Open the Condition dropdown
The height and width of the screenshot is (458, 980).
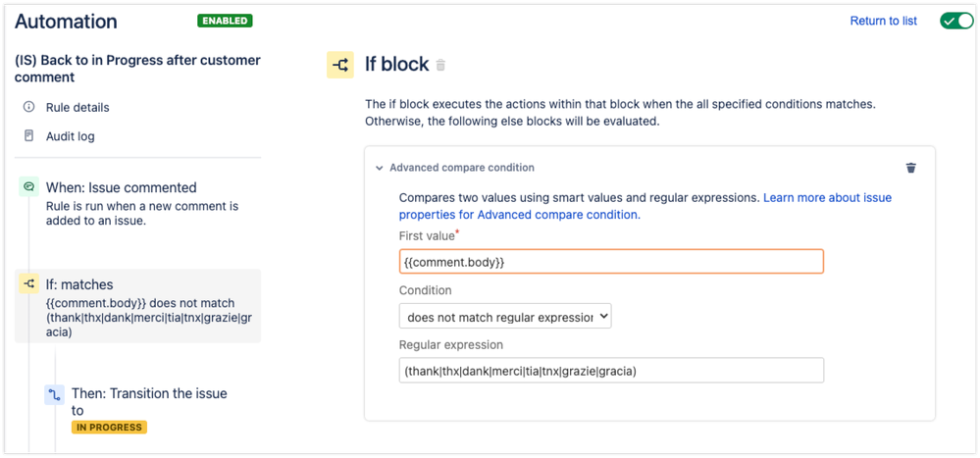(x=505, y=317)
